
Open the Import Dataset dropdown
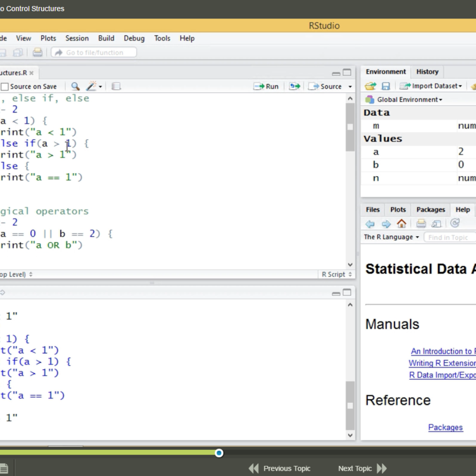430,86
